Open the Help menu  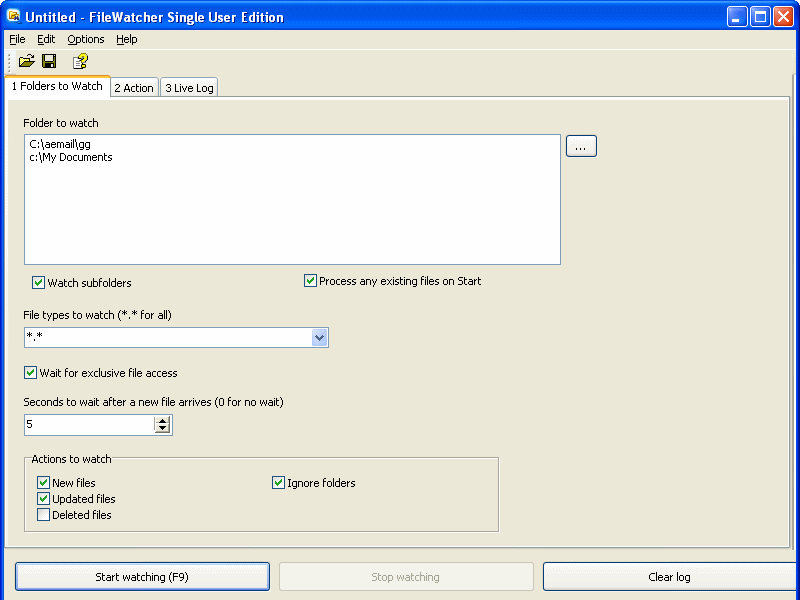click(x=127, y=39)
